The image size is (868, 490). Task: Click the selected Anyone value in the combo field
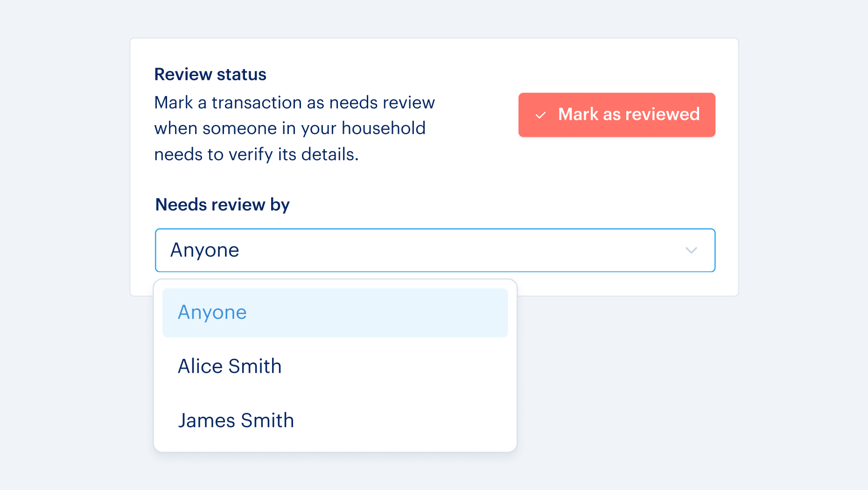click(205, 251)
